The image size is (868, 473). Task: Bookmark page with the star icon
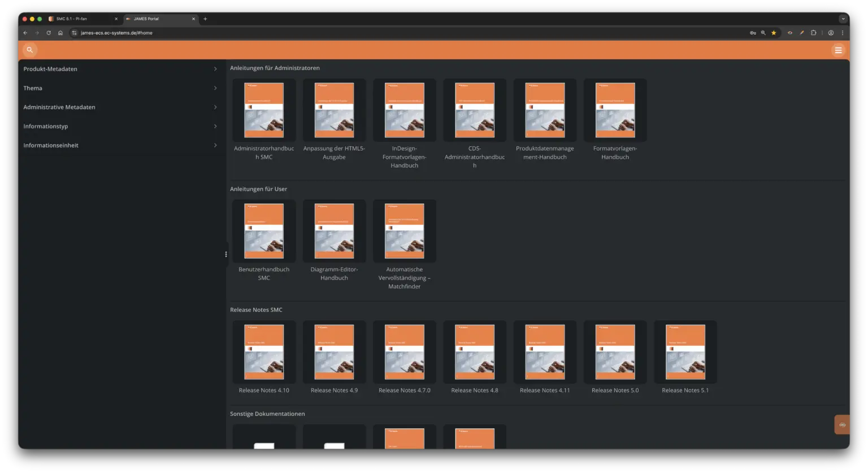point(774,33)
